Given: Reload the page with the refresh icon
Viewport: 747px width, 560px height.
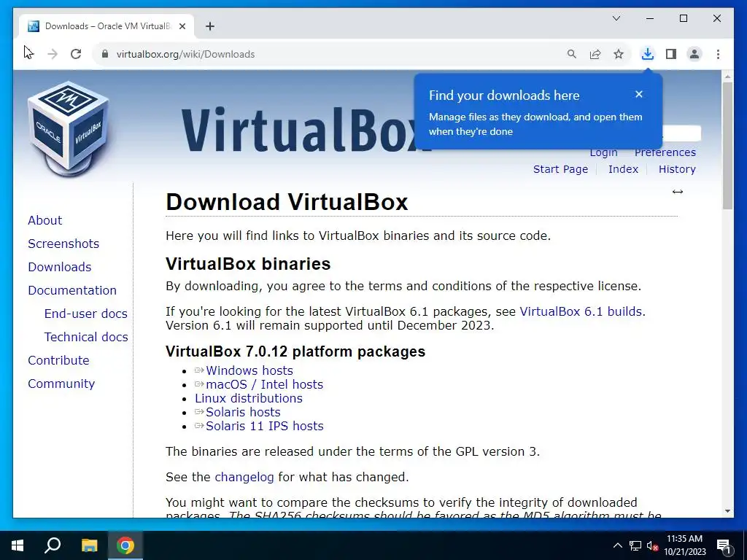Looking at the screenshot, I should pyautogui.click(x=76, y=54).
